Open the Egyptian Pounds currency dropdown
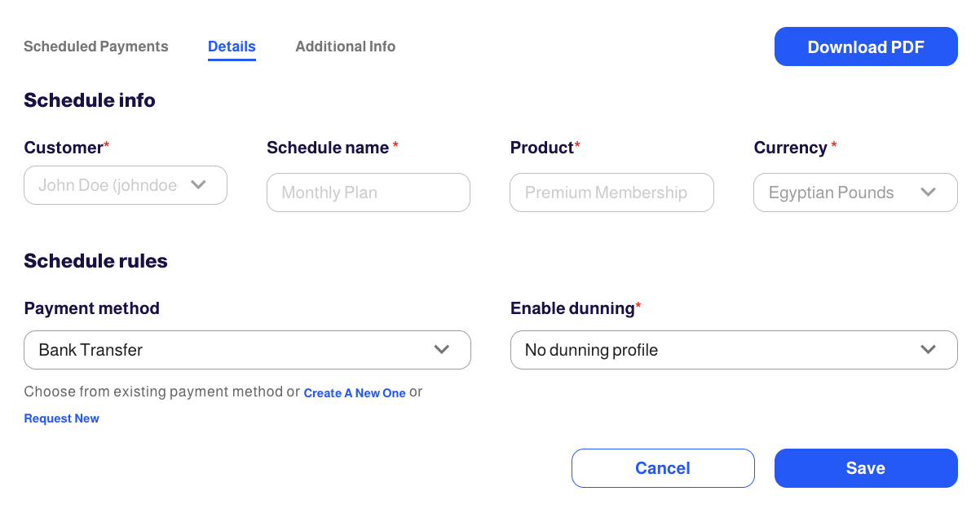Viewport: 980px width, 509px height. click(x=855, y=193)
